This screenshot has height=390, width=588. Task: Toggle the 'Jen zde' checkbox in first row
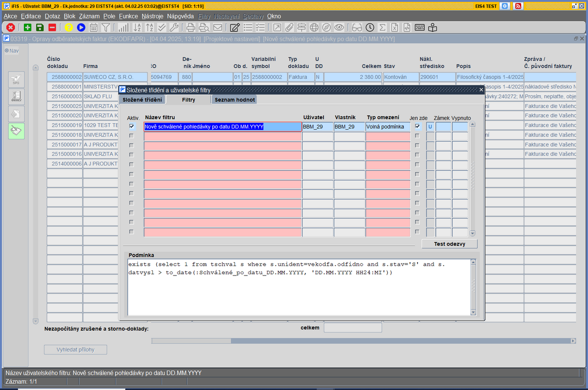pos(417,126)
